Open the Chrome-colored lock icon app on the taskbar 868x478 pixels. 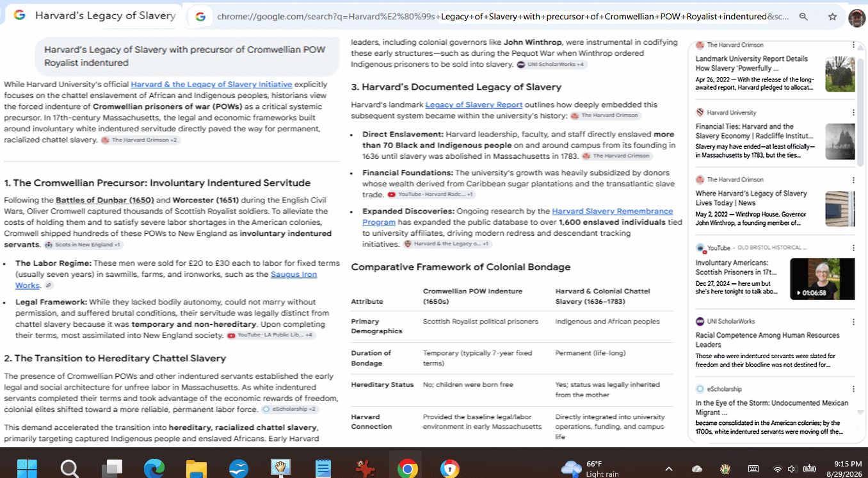[450, 469]
